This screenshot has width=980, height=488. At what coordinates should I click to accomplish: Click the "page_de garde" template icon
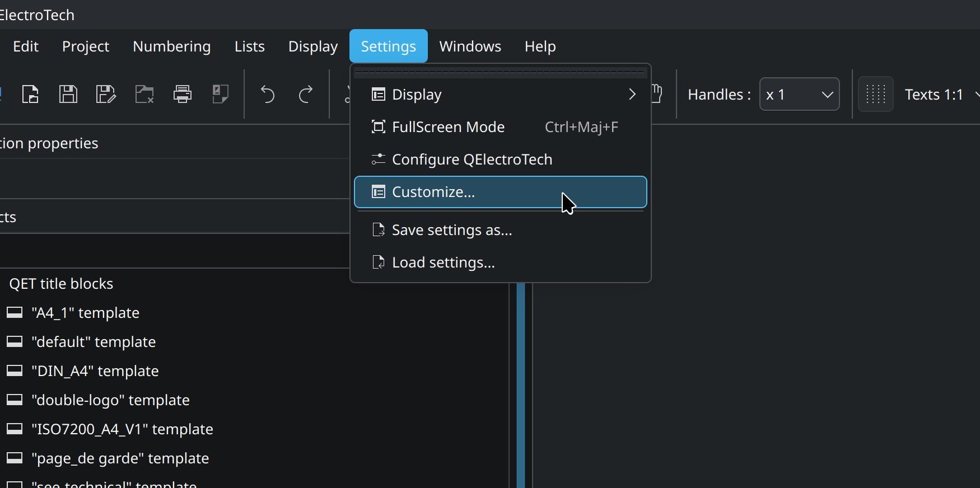(x=15, y=458)
